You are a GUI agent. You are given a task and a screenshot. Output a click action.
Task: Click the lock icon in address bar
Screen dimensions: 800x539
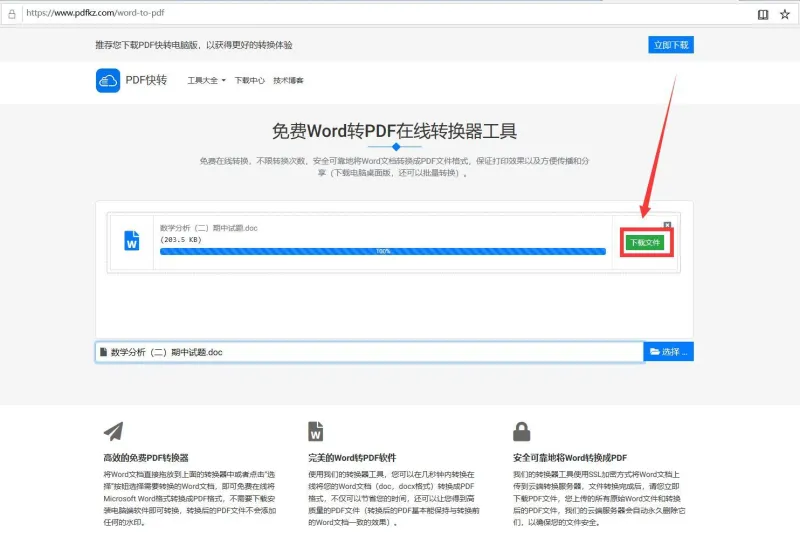12,14
